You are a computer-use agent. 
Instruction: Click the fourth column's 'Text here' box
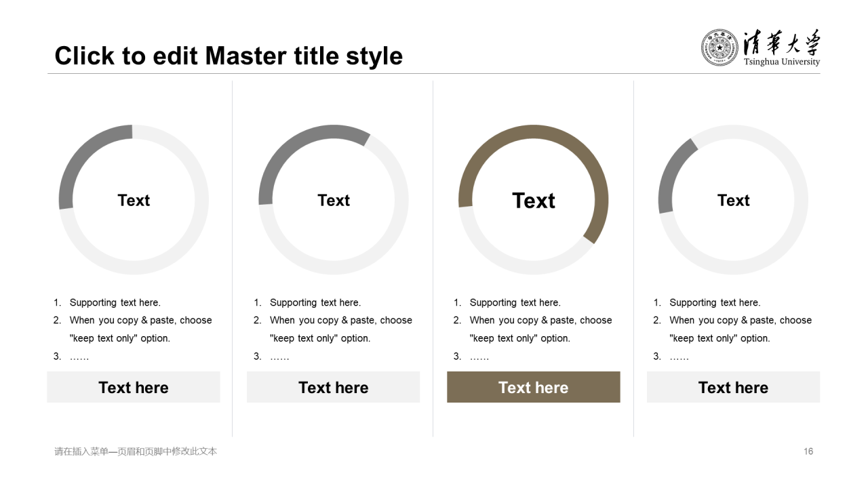tap(734, 388)
